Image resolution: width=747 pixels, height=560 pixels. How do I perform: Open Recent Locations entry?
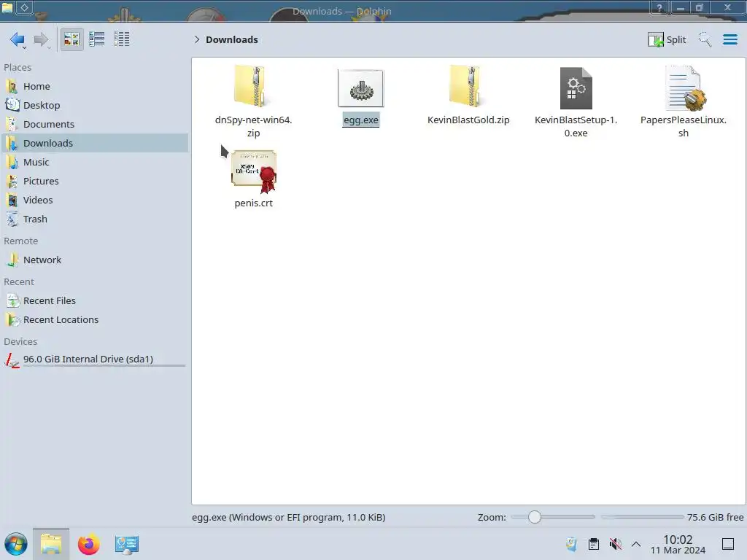(x=94, y=320)
